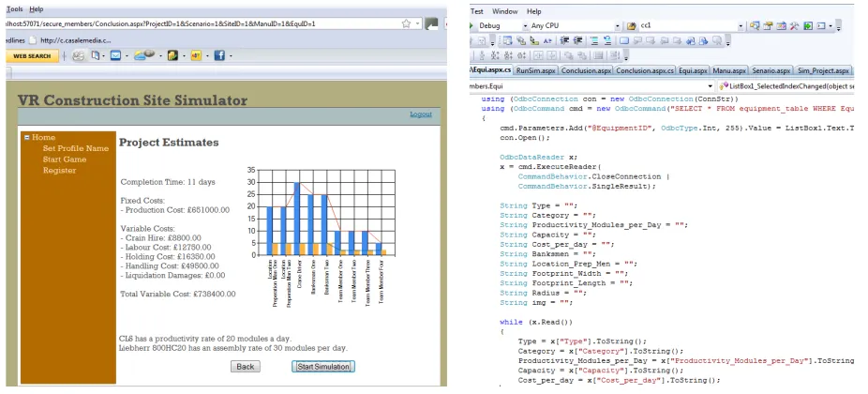Switch to the Conclusion.aspx tab

click(x=586, y=71)
